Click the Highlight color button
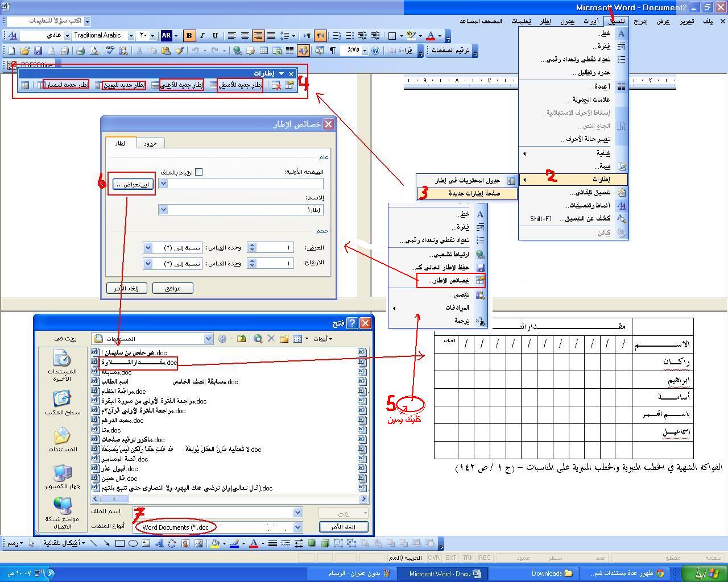 tap(411, 35)
